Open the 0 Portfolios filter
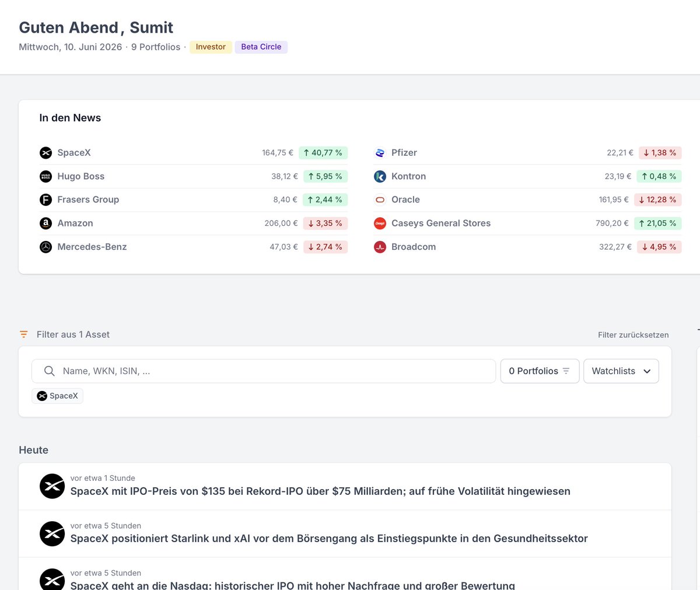 (x=540, y=371)
